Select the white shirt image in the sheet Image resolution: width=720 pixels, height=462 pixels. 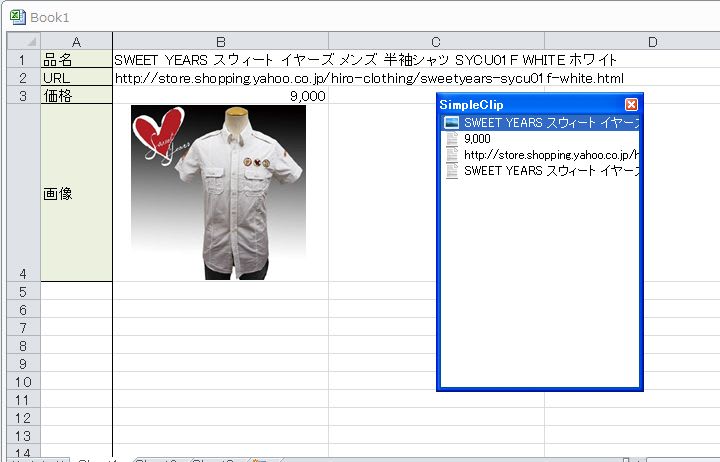click(218, 192)
